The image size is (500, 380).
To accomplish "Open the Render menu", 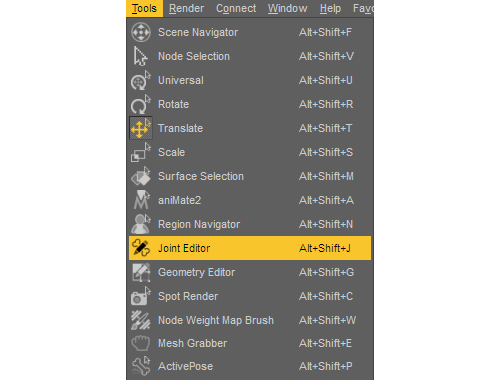I will pyautogui.click(x=186, y=8).
